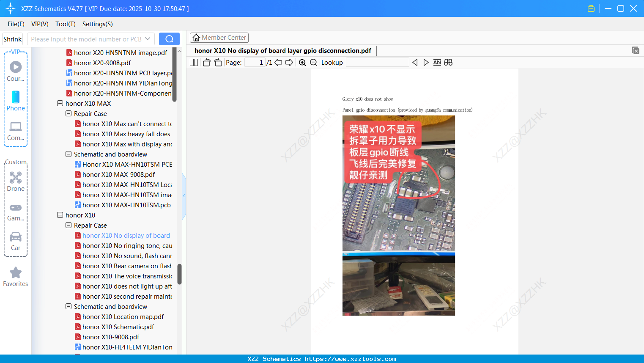Screen dimensions: 644x363
Task: Collapse the honor X10 MAX node
Action: [60, 103]
